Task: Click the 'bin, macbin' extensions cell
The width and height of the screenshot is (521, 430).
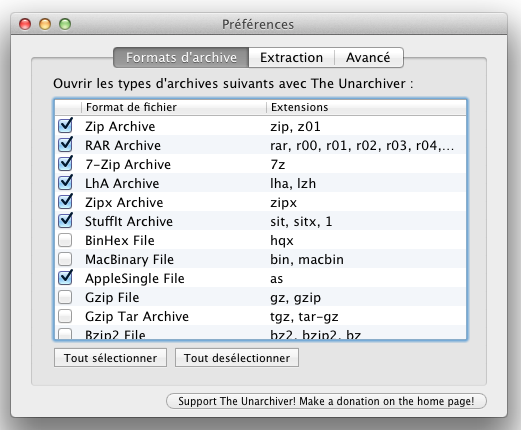Action: pos(307,260)
